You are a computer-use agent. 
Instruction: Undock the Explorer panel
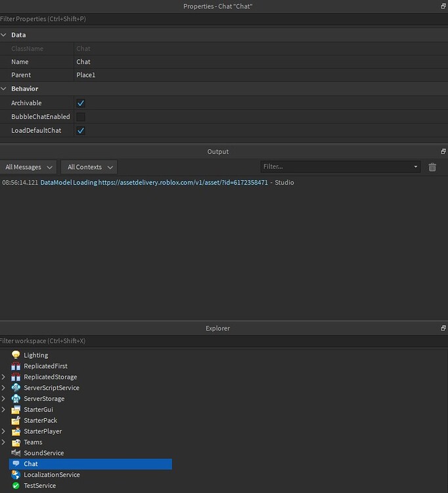(x=443, y=328)
